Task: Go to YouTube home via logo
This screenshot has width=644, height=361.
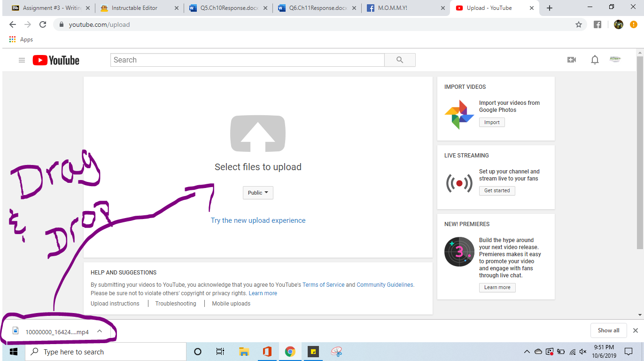Action: (56, 60)
